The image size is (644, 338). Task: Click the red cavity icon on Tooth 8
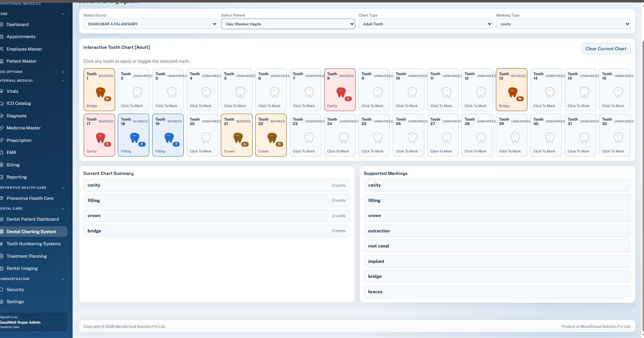click(x=341, y=92)
